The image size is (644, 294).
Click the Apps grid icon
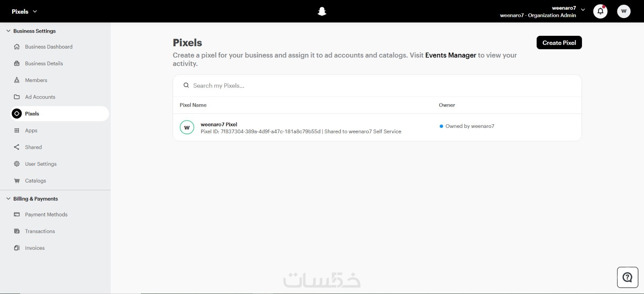pyautogui.click(x=17, y=130)
